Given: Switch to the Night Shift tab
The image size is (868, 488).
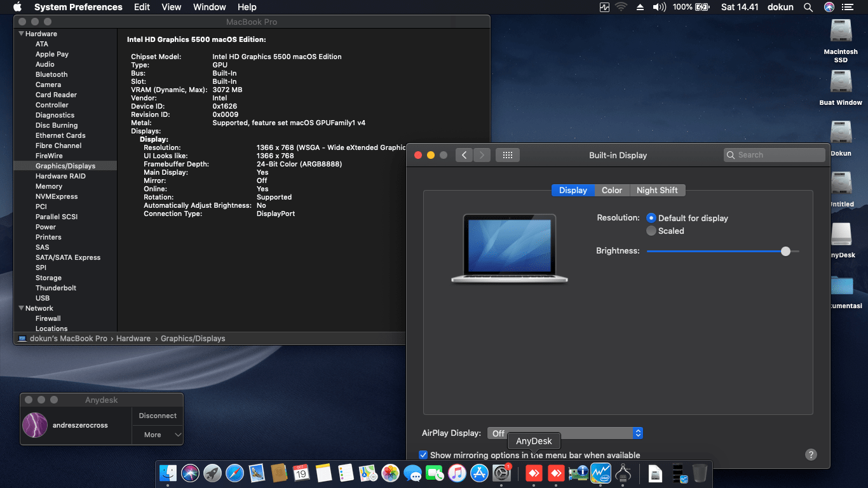Looking at the screenshot, I should click(657, 190).
